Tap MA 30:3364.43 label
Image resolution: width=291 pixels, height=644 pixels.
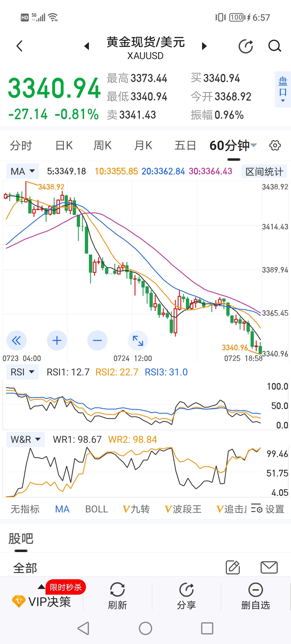[210, 171]
